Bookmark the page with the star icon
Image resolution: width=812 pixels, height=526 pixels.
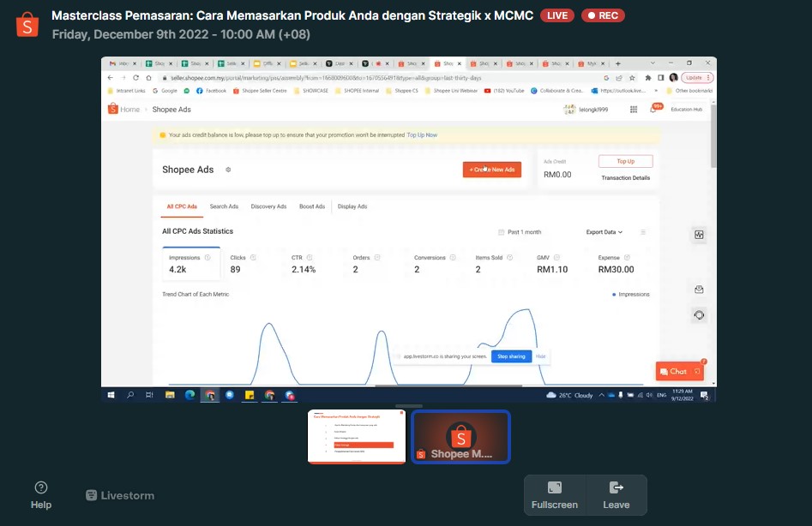click(632, 78)
